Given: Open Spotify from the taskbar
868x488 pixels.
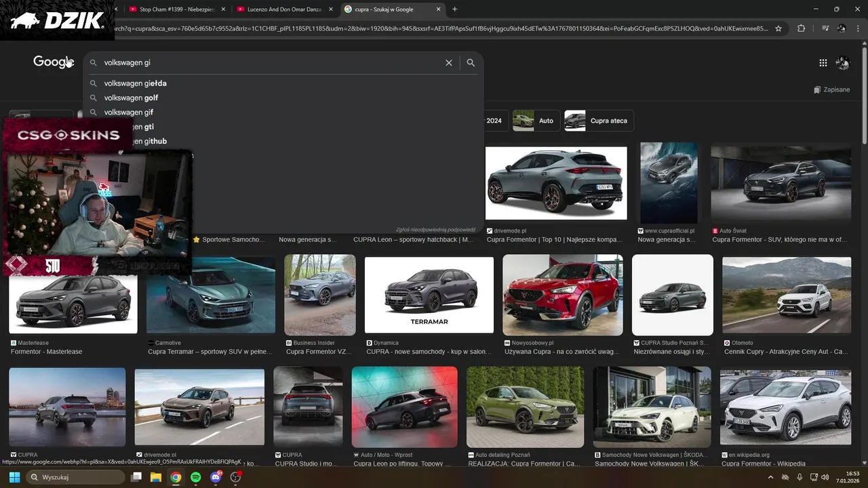Looking at the screenshot, I should [x=195, y=477].
